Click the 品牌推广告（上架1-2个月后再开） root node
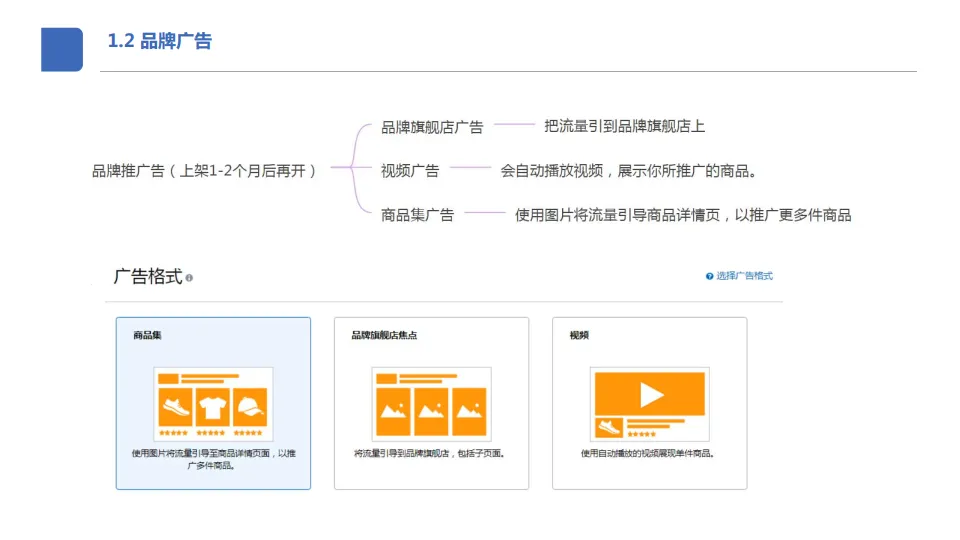This screenshot has height=540, width=960. (204, 171)
